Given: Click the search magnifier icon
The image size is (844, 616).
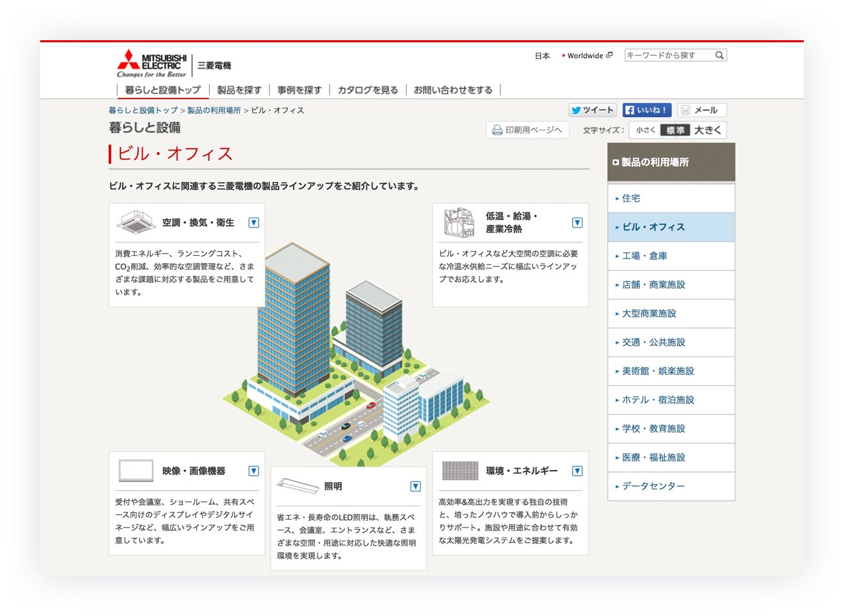Looking at the screenshot, I should 719,56.
